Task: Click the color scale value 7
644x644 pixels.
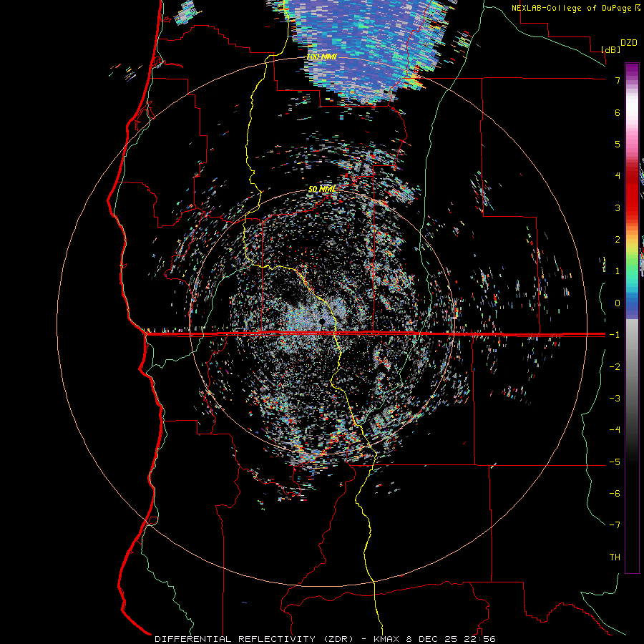Action: (618, 80)
